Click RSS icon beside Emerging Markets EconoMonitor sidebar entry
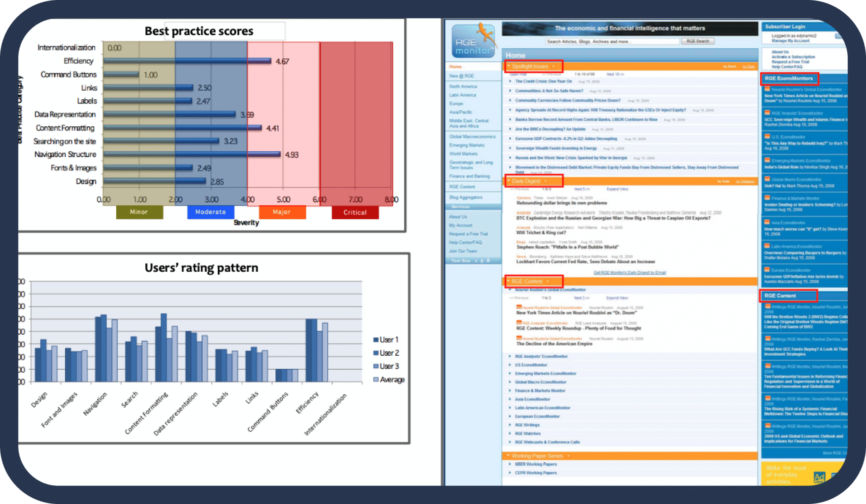The width and height of the screenshot is (866, 504). [767, 160]
